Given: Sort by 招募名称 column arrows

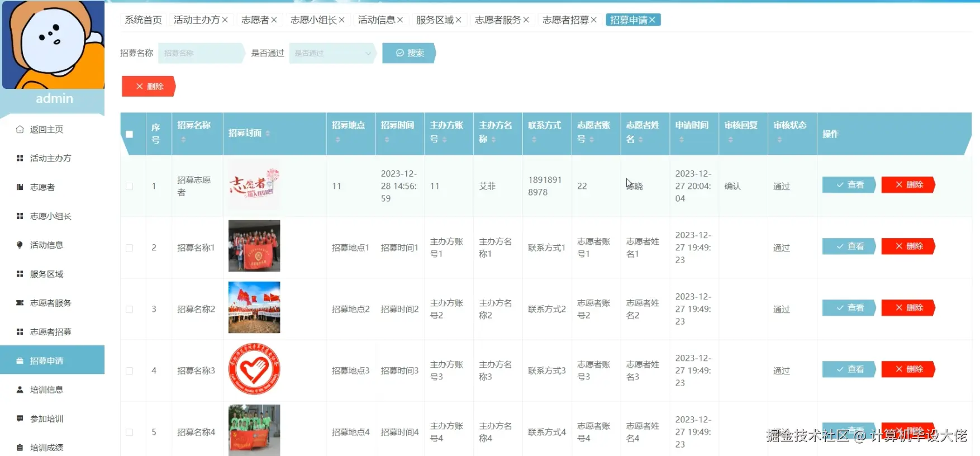Looking at the screenshot, I should [183, 139].
